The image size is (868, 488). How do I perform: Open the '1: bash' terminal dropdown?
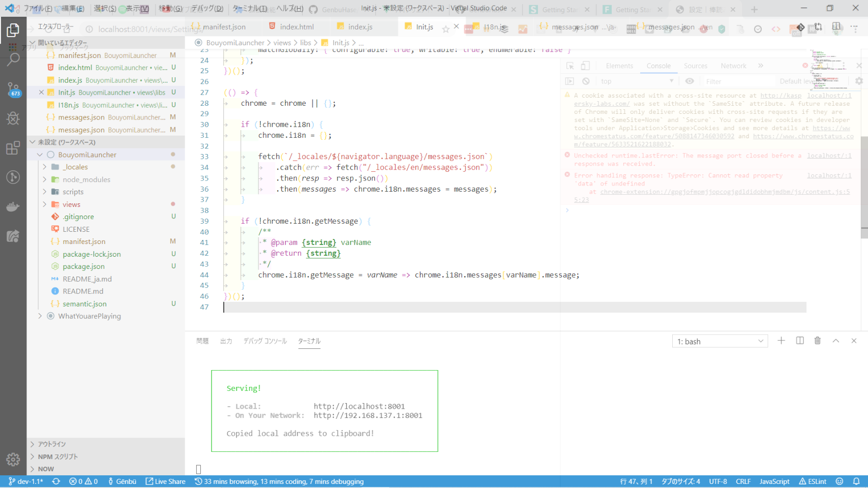tap(720, 342)
